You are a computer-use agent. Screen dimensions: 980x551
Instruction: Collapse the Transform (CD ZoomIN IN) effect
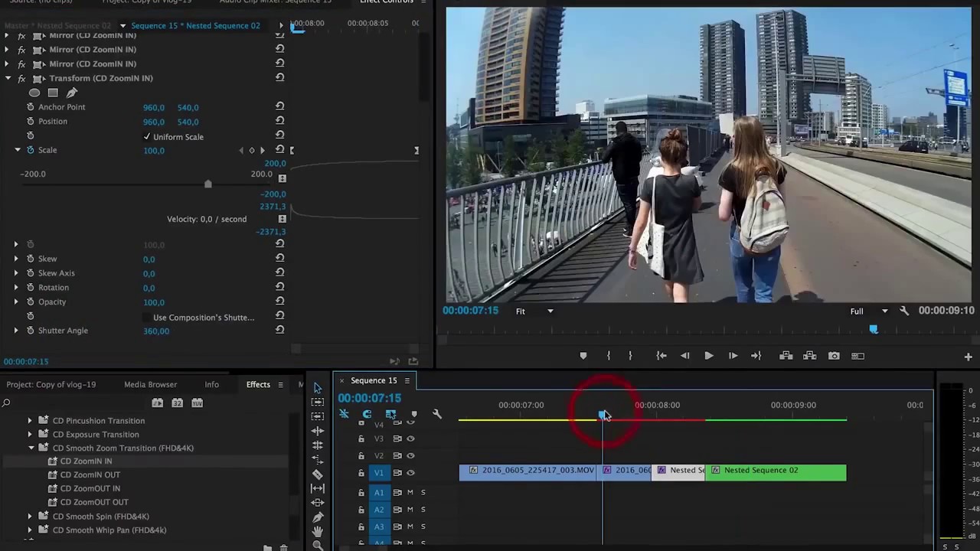pyautogui.click(x=8, y=78)
